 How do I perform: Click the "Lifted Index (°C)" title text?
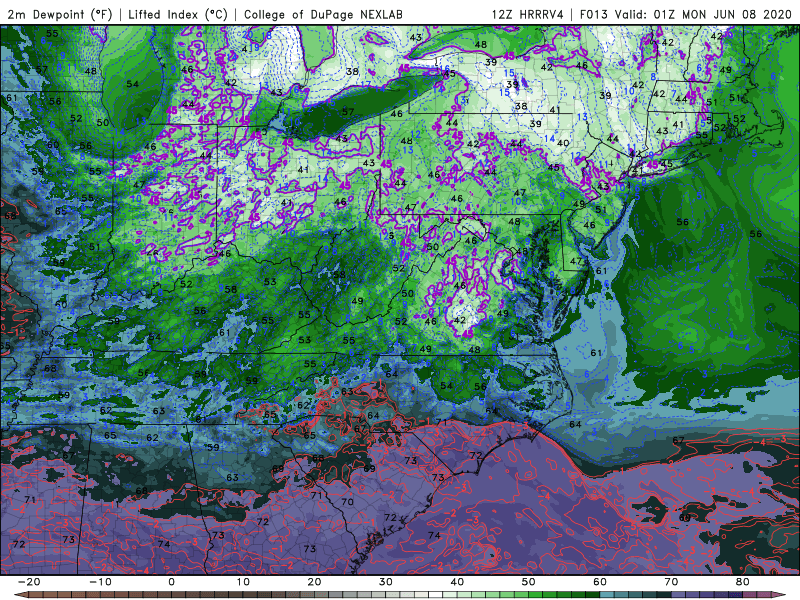coord(178,14)
